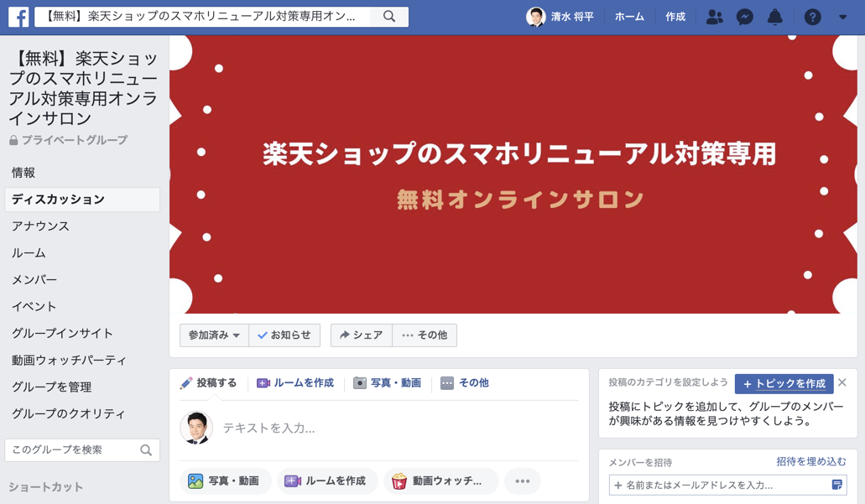This screenshot has height=504, width=865.
Task: Click the 動画ウォッチ popcorn button
Action: pos(441,481)
